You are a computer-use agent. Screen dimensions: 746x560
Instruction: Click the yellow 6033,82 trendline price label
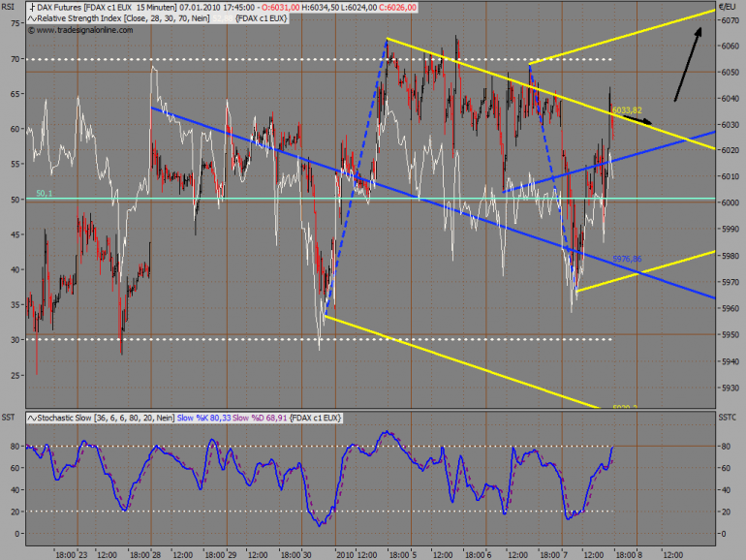[x=627, y=109]
